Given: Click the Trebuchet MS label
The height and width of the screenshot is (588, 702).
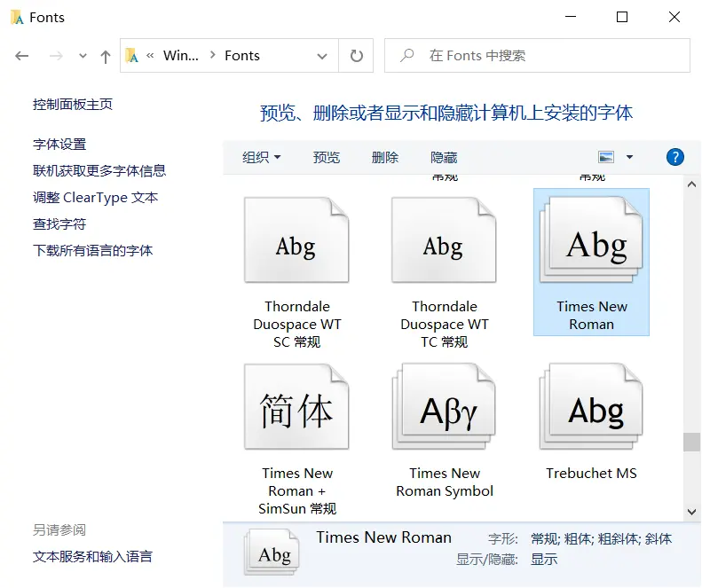Looking at the screenshot, I should (591, 473).
